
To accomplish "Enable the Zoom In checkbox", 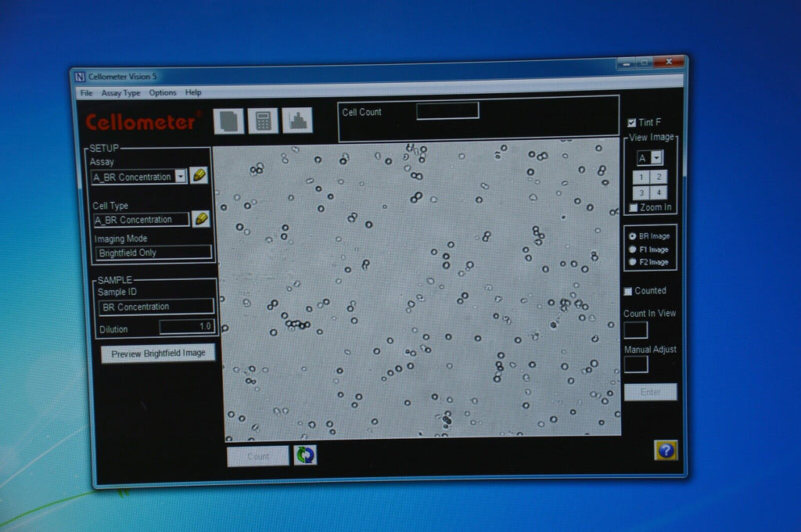I will pyautogui.click(x=634, y=207).
